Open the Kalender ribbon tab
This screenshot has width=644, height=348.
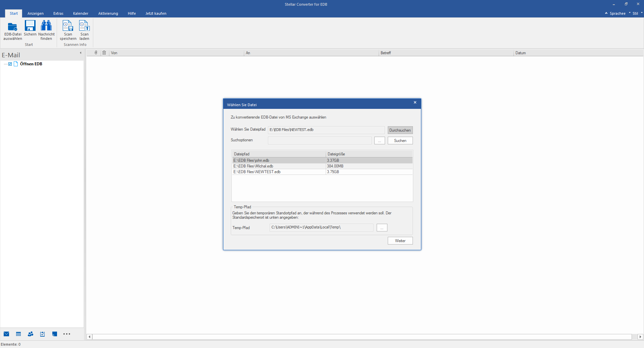coord(81,13)
